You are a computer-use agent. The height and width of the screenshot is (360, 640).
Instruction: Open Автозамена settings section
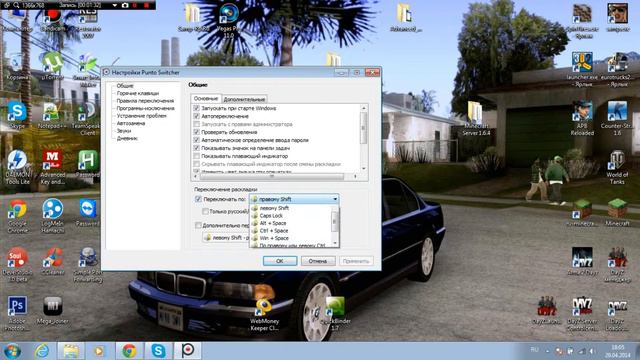131,123
